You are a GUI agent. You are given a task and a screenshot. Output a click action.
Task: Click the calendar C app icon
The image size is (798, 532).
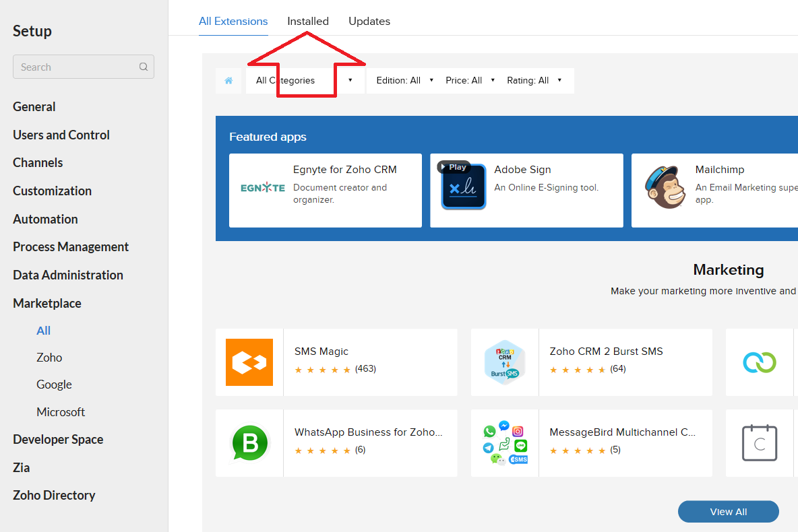[760, 443]
